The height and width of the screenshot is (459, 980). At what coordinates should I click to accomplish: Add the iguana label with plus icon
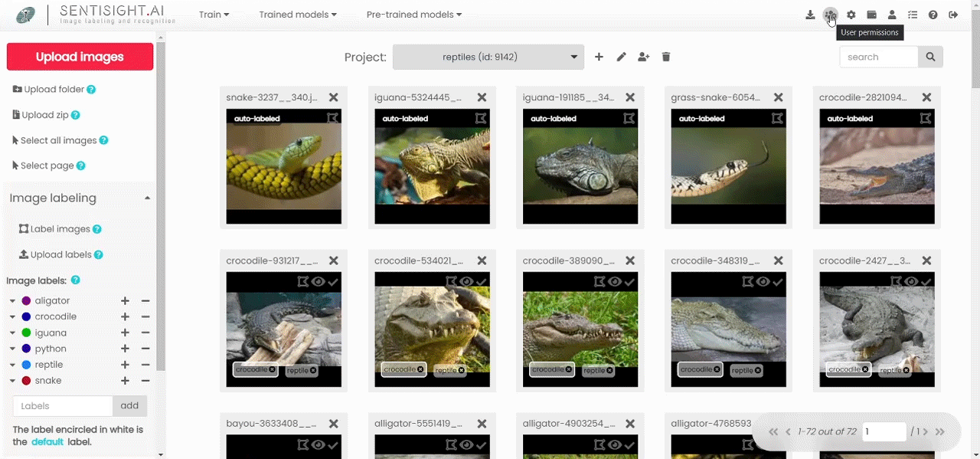(125, 333)
